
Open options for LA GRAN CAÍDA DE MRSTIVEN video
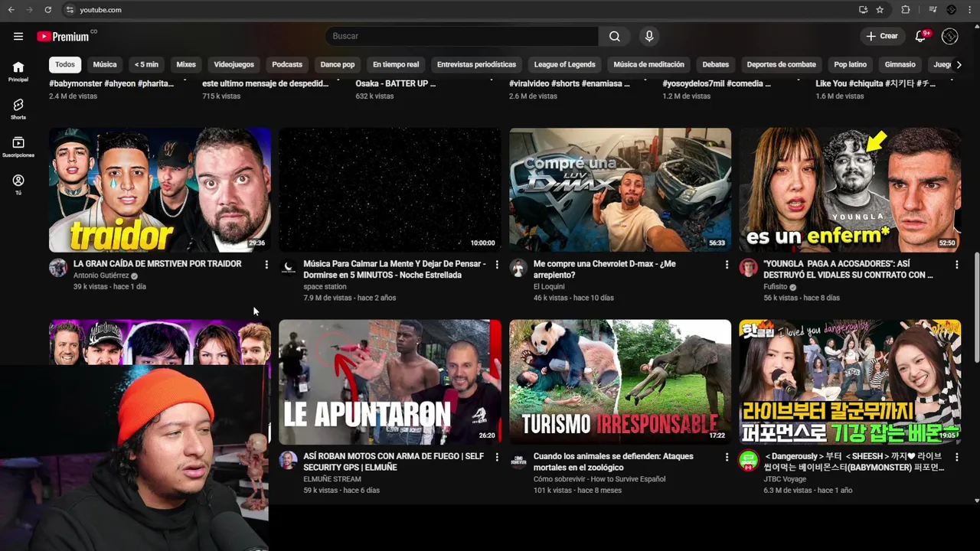click(266, 265)
